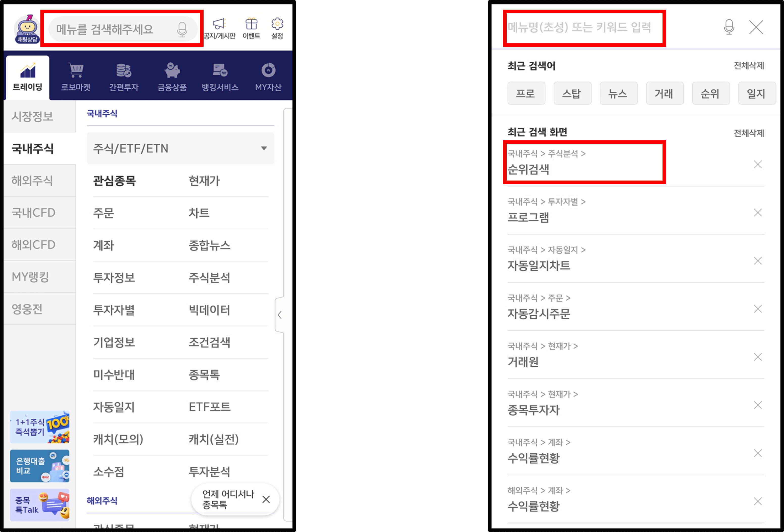The image size is (784, 532).
Task: Open 공지/게시판 megaphone icon
Action: pyautogui.click(x=219, y=27)
